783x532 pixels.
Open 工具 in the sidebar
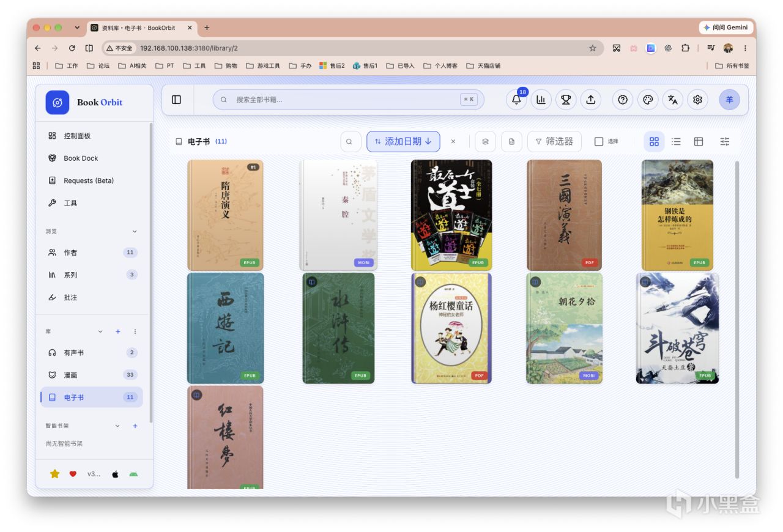tap(92, 203)
